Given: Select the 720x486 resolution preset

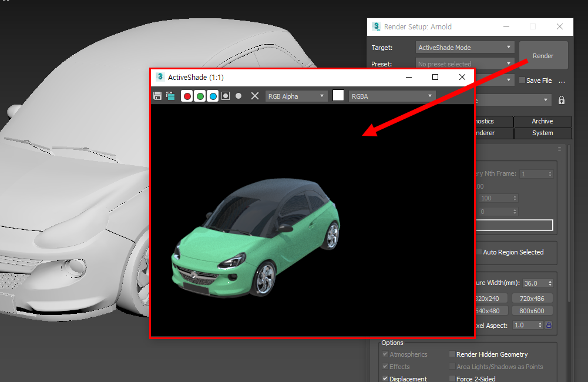Looking at the screenshot, I should (532, 299).
